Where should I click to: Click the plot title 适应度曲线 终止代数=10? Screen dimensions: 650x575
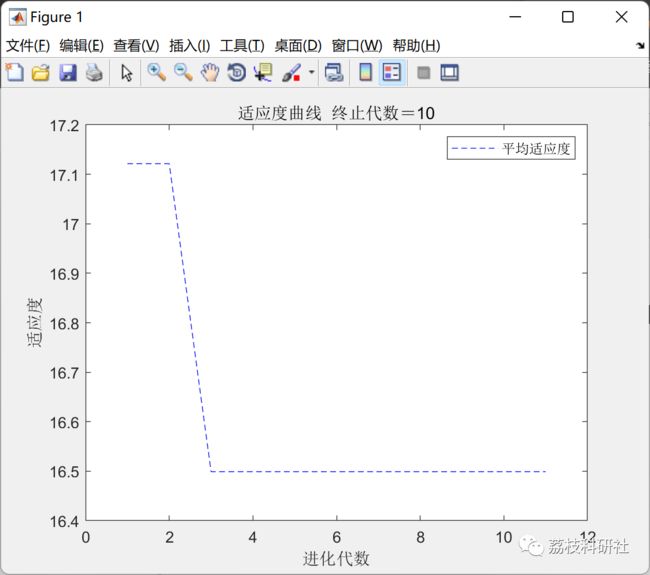336,113
